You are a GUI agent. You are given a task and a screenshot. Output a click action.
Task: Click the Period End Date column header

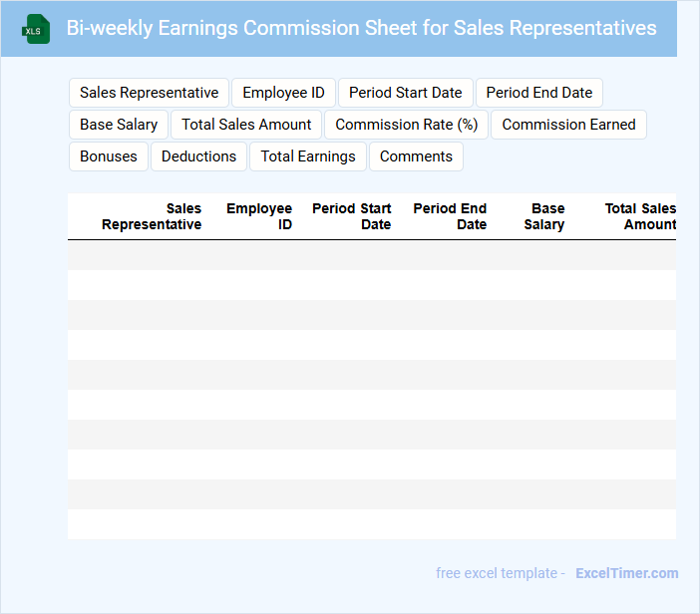point(450,216)
